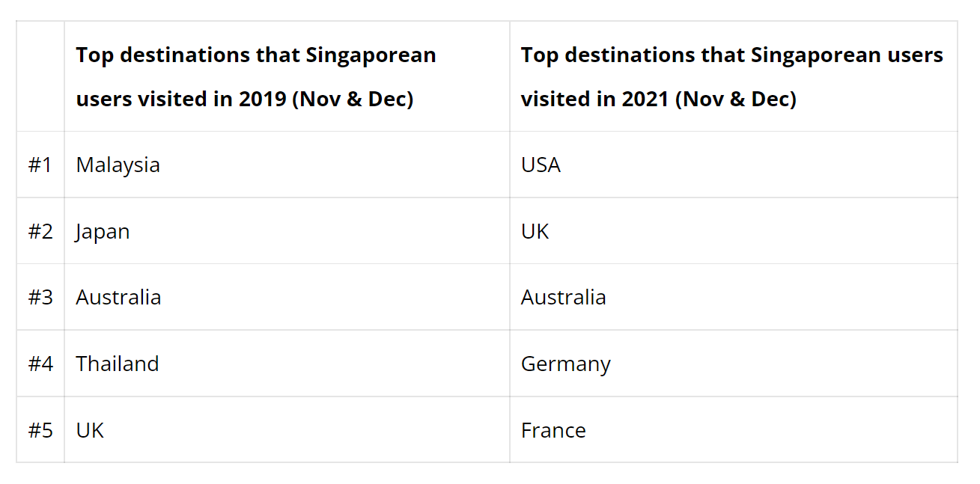Select Australia in the 2021 column
Viewport: 980px width, 484px height.
click(x=563, y=297)
